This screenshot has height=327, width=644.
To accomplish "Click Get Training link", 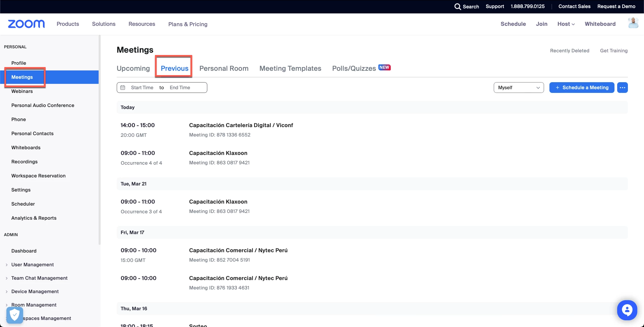I will tap(614, 51).
